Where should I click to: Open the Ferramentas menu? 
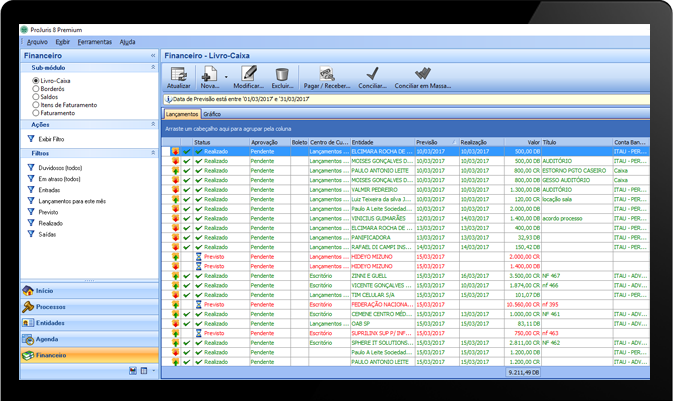click(x=95, y=42)
